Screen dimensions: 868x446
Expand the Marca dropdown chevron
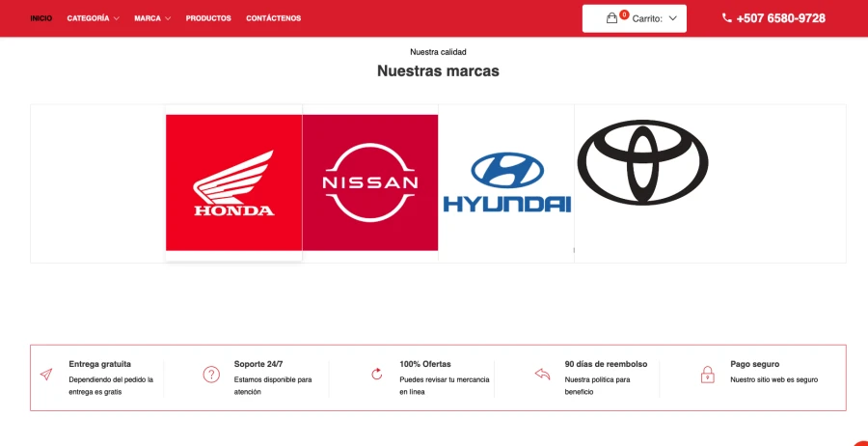point(167,18)
